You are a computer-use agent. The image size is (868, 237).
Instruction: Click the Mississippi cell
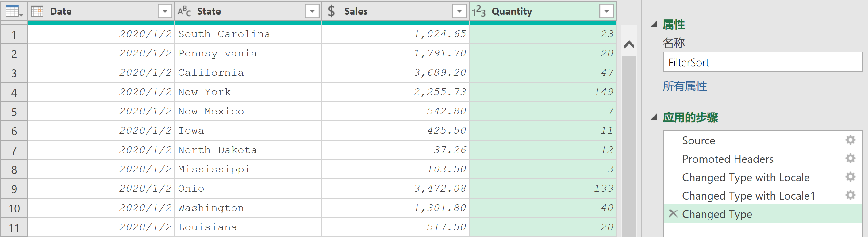(x=248, y=169)
